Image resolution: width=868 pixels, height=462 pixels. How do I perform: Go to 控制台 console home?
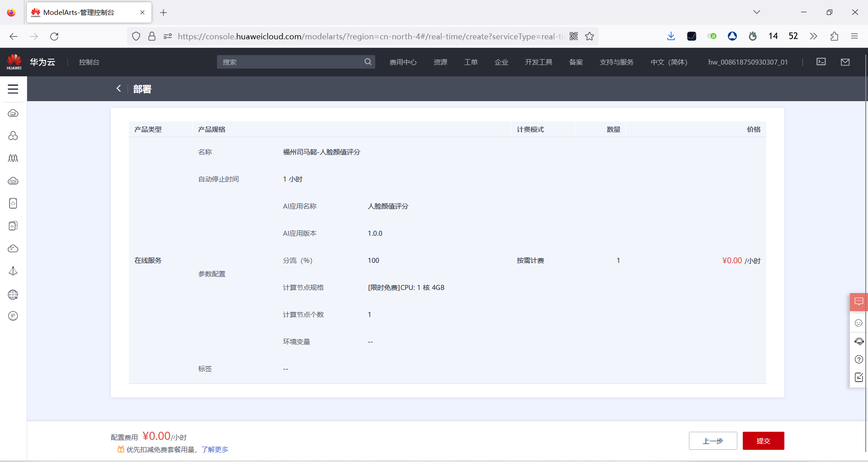tap(89, 62)
